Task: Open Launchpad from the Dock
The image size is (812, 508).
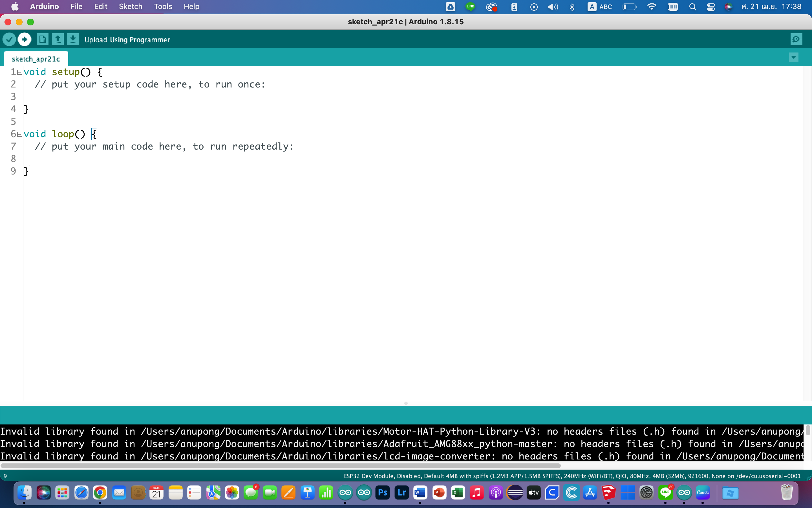Action: point(62,493)
